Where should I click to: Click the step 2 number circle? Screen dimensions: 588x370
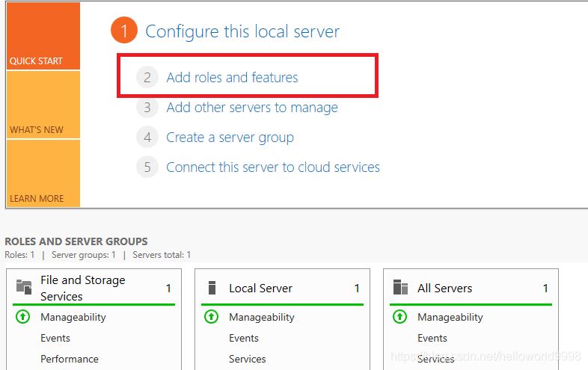click(147, 78)
